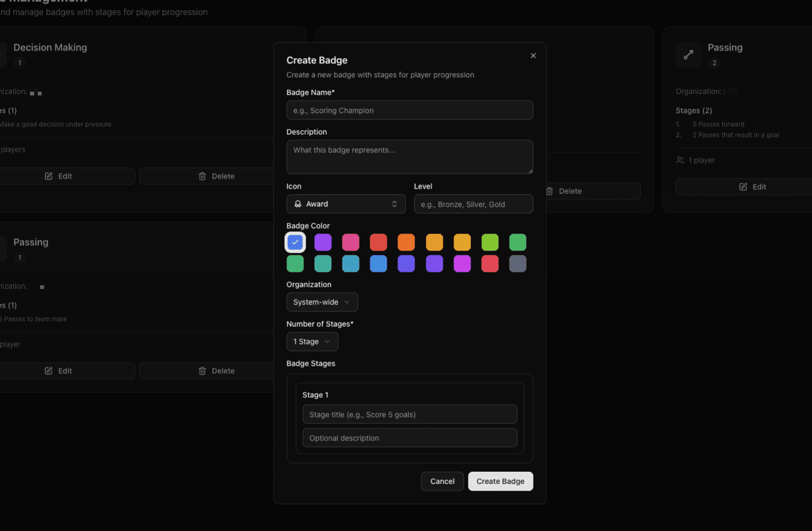This screenshot has height=531, width=812.
Task: Click the trash icon on Decision Making Delete
Action: pos(202,176)
